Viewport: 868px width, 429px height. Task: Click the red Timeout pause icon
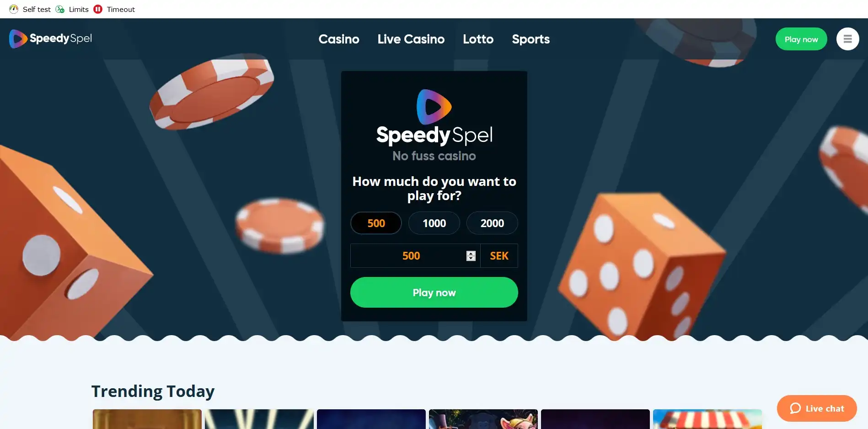pyautogui.click(x=98, y=9)
